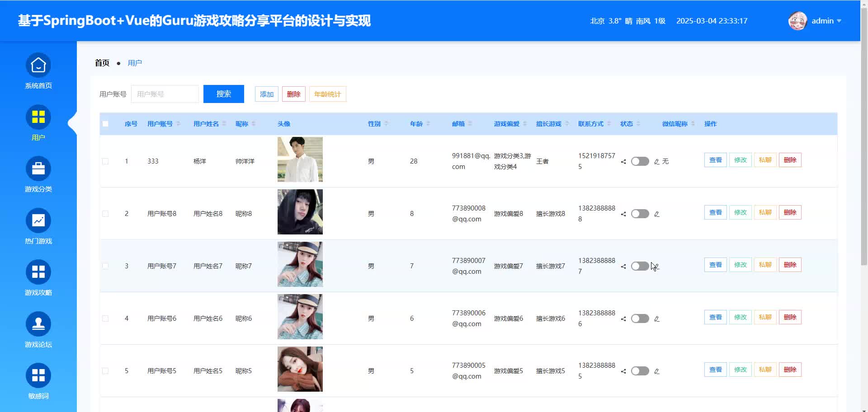Click the 用户账号 search input field
This screenshot has height=412, width=868.
[x=165, y=94]
